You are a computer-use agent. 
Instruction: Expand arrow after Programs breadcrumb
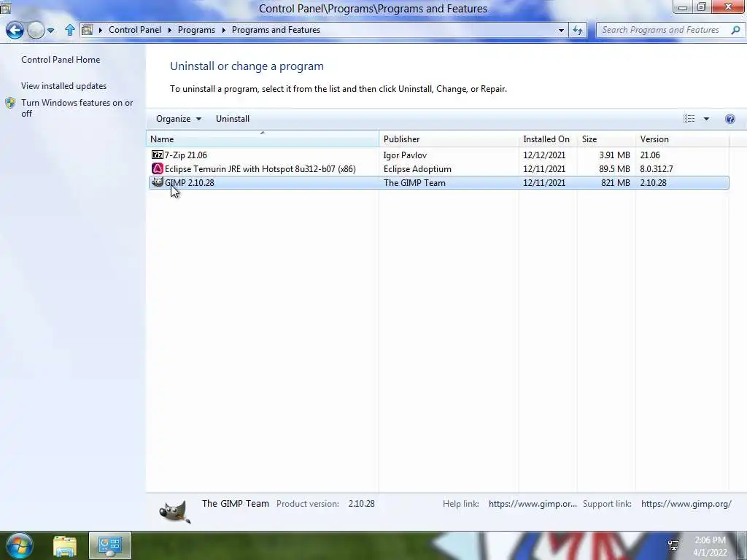point(223,30)
